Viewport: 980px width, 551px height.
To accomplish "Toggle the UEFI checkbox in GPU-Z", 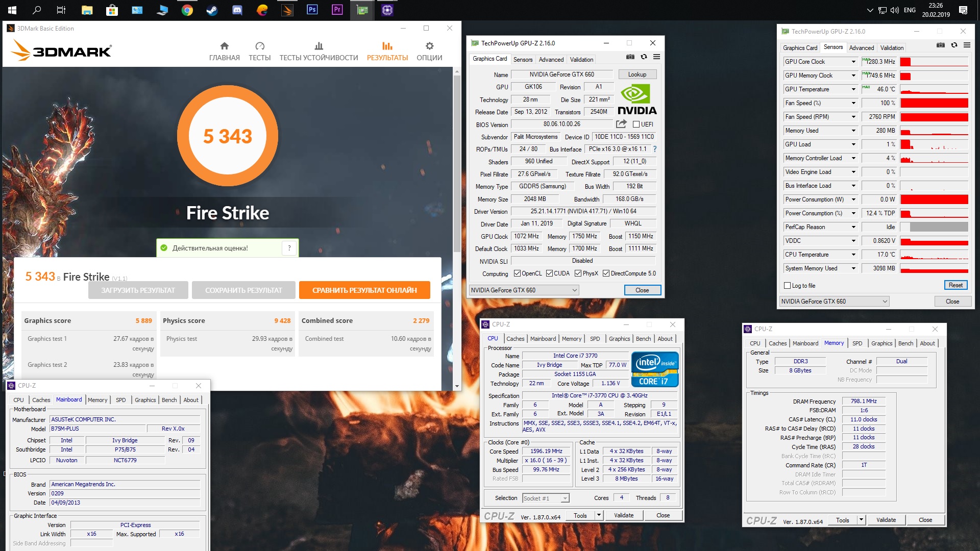I will coord(636,124).
